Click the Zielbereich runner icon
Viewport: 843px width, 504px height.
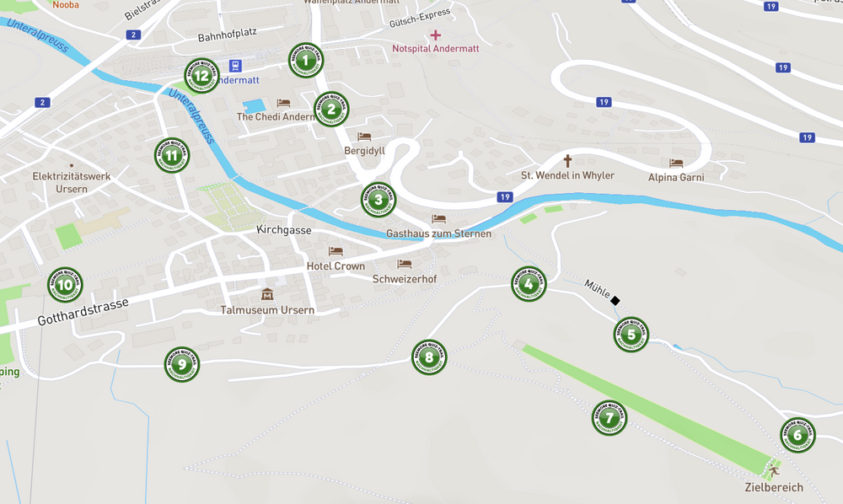tap(774, 471)
